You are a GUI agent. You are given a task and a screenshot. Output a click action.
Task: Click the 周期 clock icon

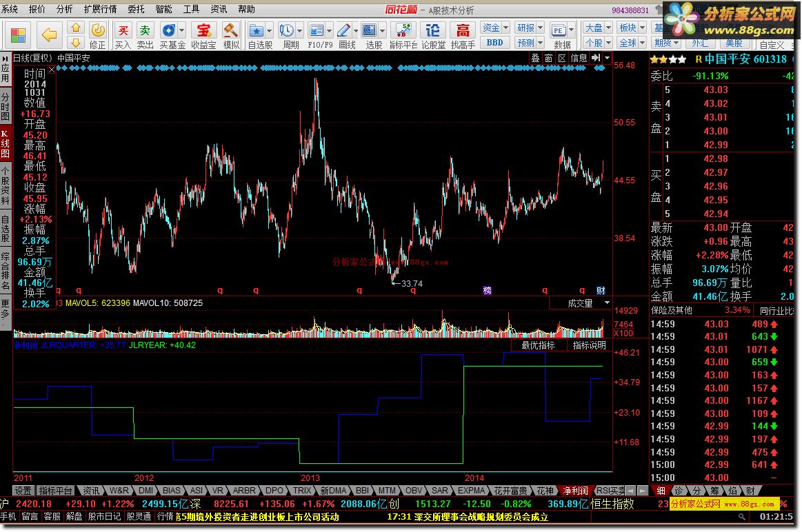286,30
